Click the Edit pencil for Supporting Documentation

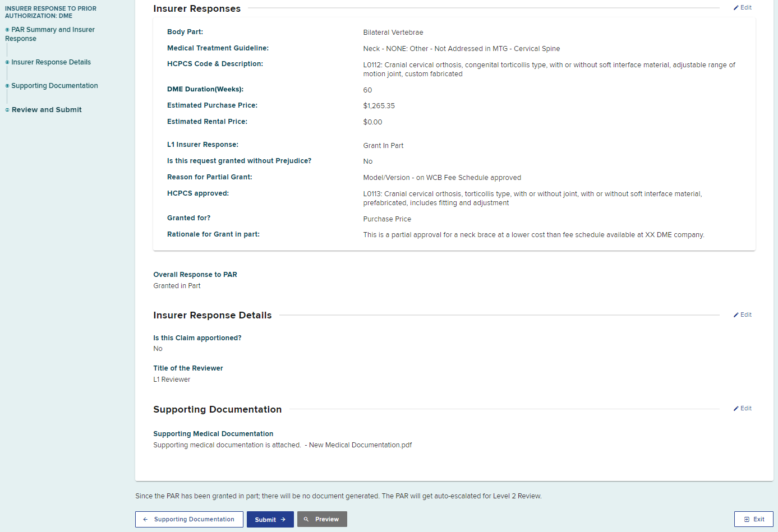737,408
